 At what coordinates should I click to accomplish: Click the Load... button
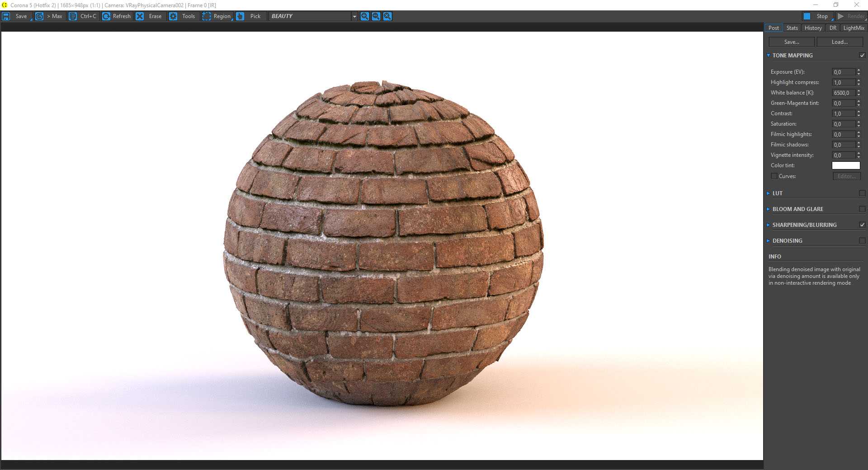point(840,42)
